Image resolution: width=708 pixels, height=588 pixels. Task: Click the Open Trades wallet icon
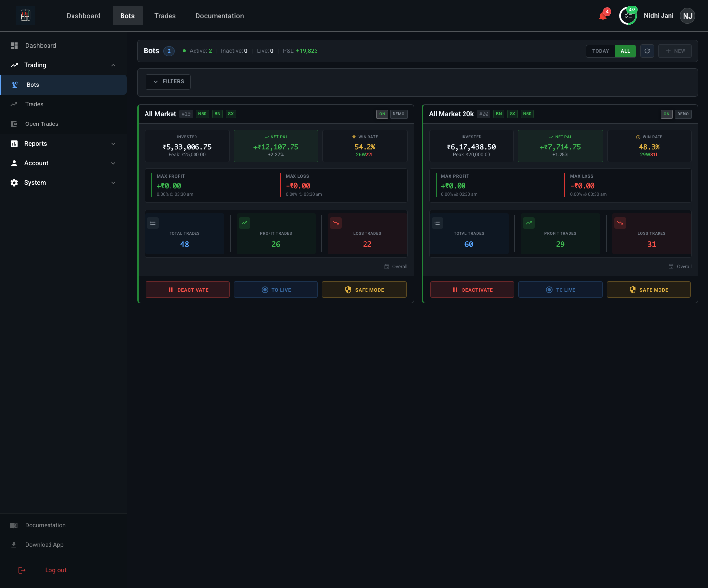click(x=14, y=124)
